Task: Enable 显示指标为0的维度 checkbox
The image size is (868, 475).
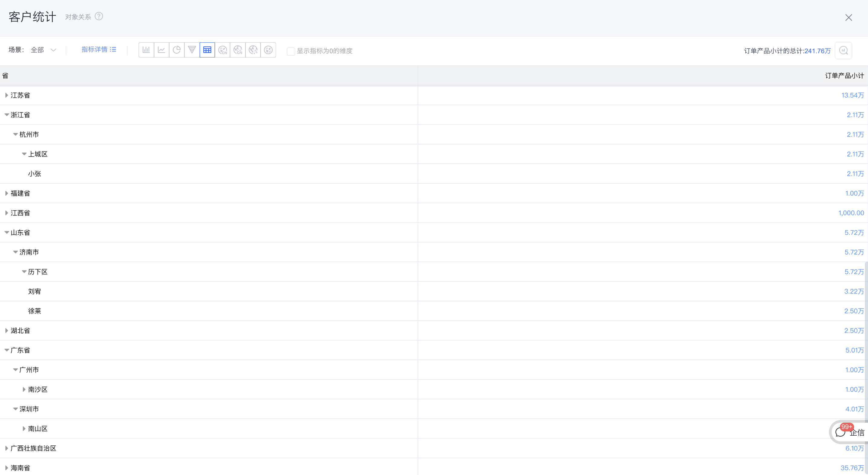Action: (x=290, y=50)
